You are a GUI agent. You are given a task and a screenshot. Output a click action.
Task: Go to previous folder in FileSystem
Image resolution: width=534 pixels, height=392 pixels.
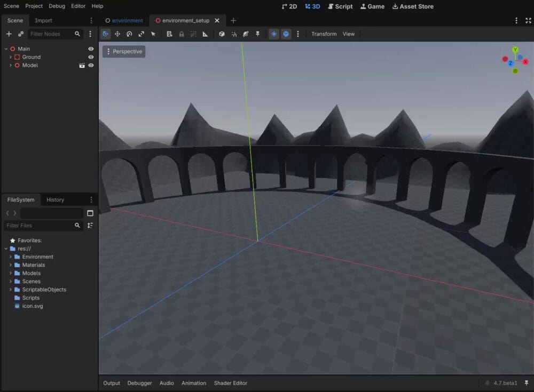tap(7, 213)
